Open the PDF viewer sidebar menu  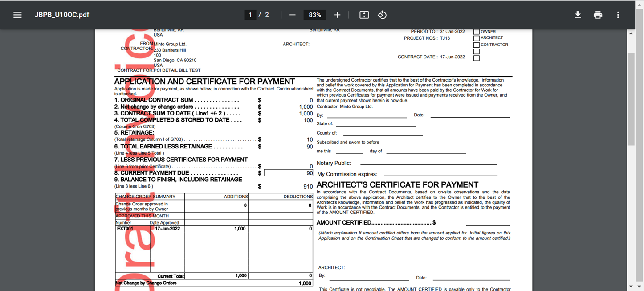tap(17, 15)
